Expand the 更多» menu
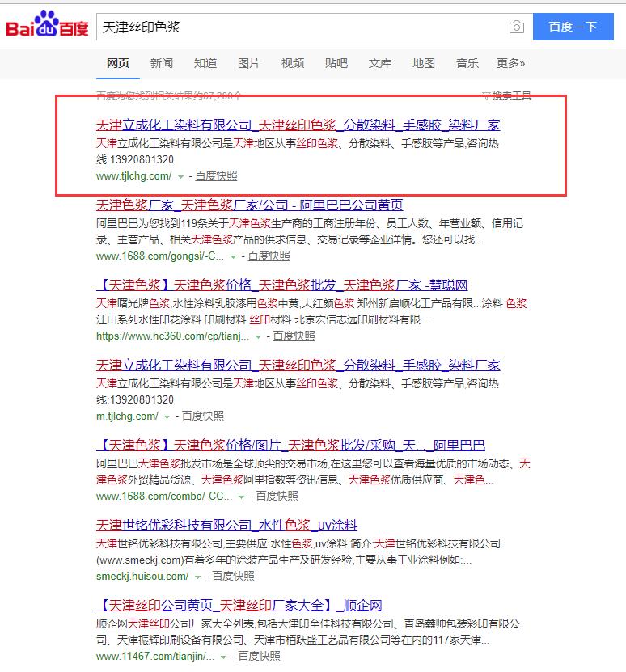Screen dimensions: 626x672 (x=510, y=63)
